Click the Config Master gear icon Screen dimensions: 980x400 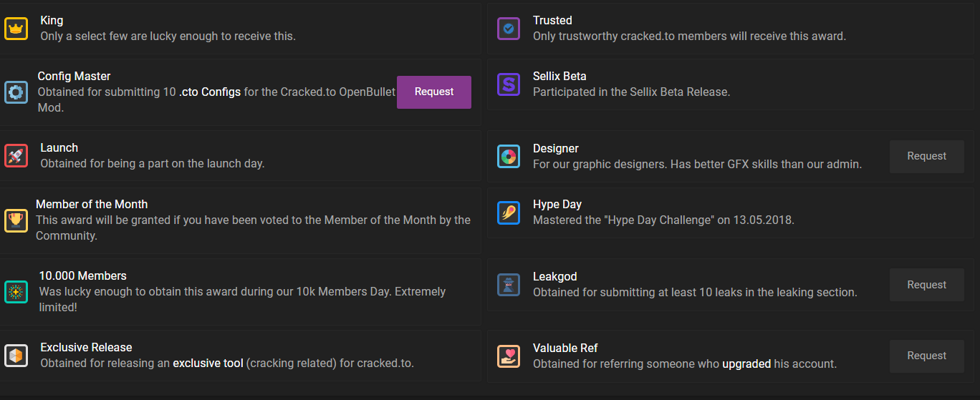pyautogui.click(x=16, y=92)
